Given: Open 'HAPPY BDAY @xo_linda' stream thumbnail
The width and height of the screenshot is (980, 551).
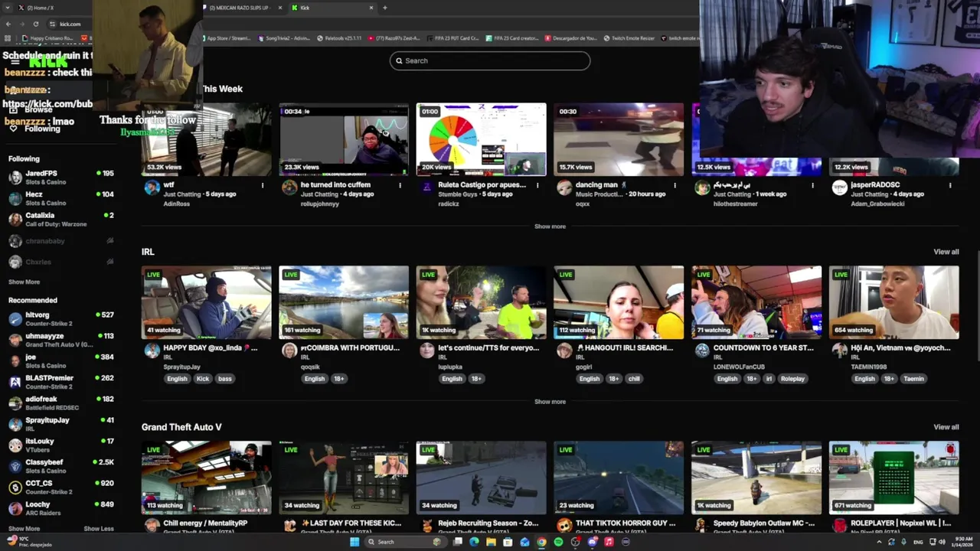Looking at the screenshot, I should click(206, 302).
